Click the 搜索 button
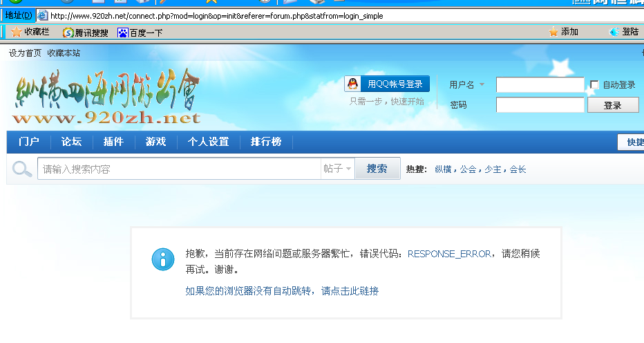 377,169
